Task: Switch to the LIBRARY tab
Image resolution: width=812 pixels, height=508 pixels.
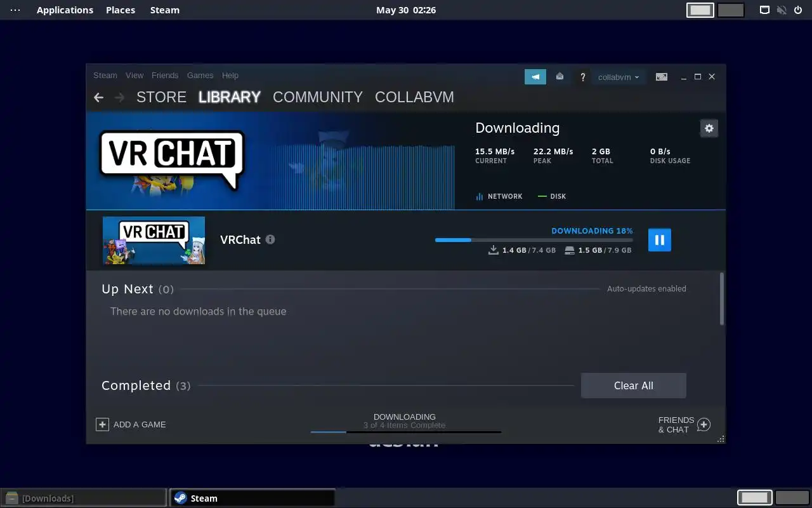Action: coord(230,97)
